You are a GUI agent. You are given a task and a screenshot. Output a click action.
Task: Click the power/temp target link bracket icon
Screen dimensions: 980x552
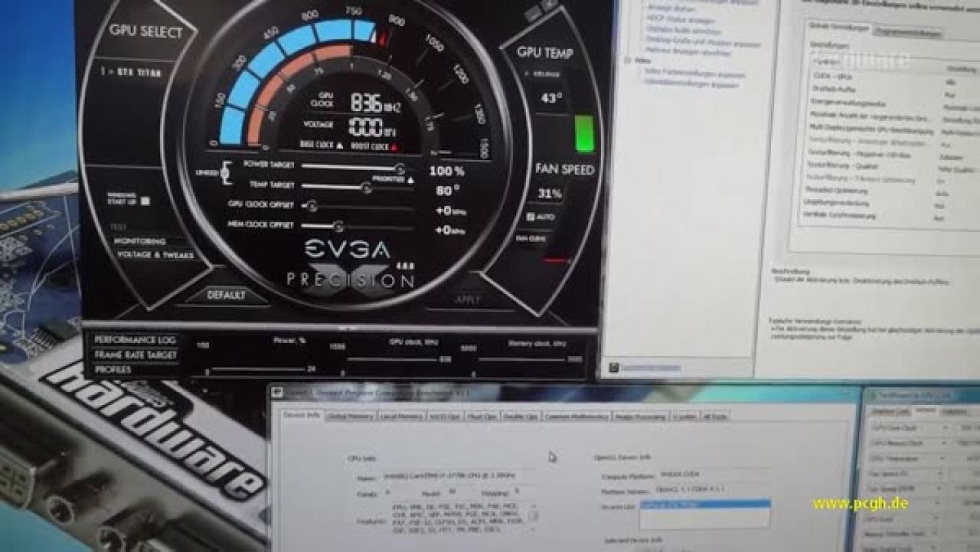coord(225,174)
